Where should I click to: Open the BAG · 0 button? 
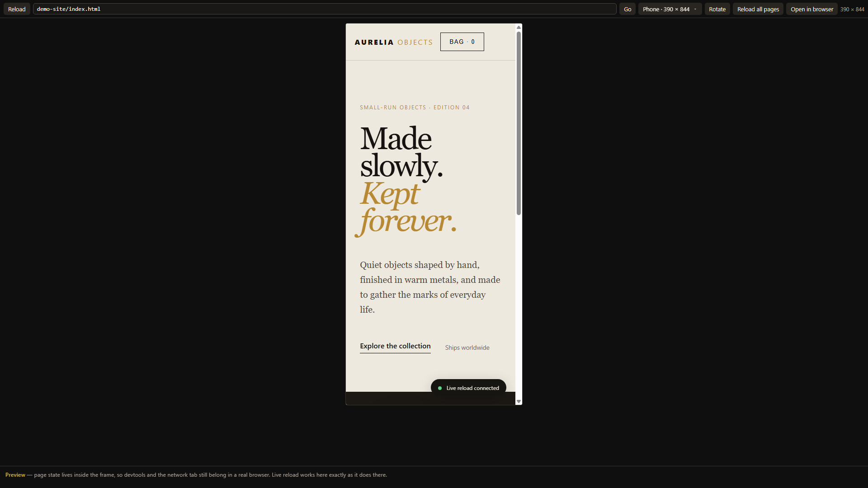(x=462, y=42)
